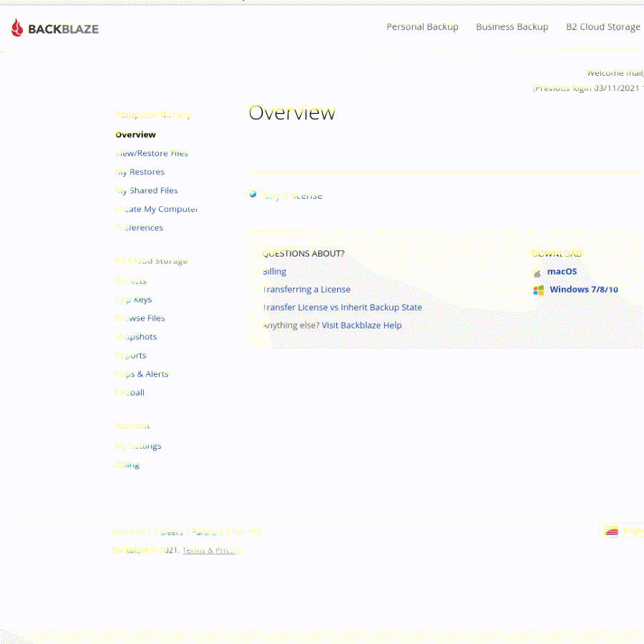The image size is (644, 644).
Task: Click the DOWNLOAD heading
Action: 557,254
